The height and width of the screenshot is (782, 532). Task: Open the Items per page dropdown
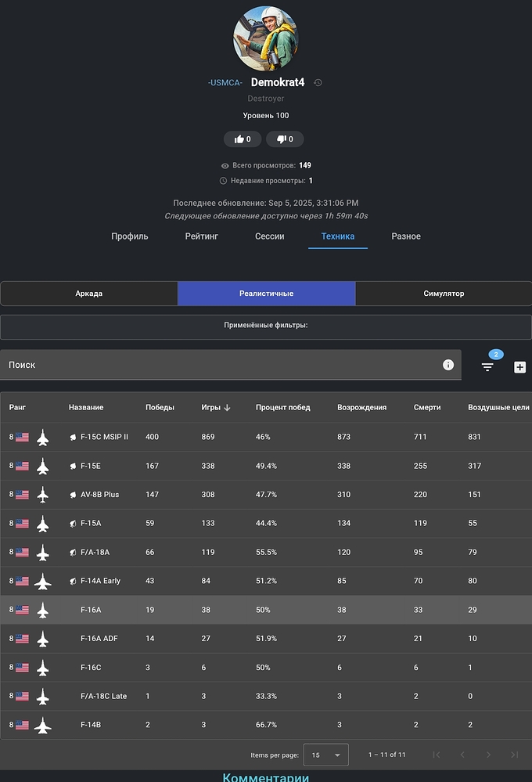(326, 755)
